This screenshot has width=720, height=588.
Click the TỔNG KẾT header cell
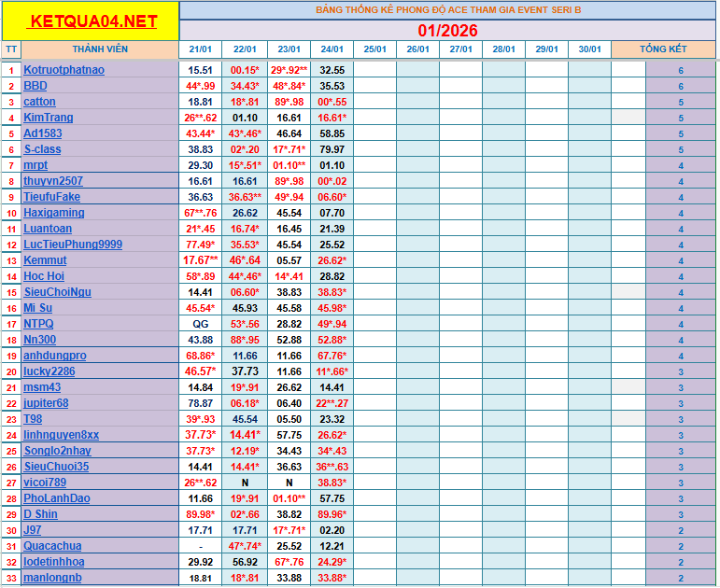click(x=664, y=49)
